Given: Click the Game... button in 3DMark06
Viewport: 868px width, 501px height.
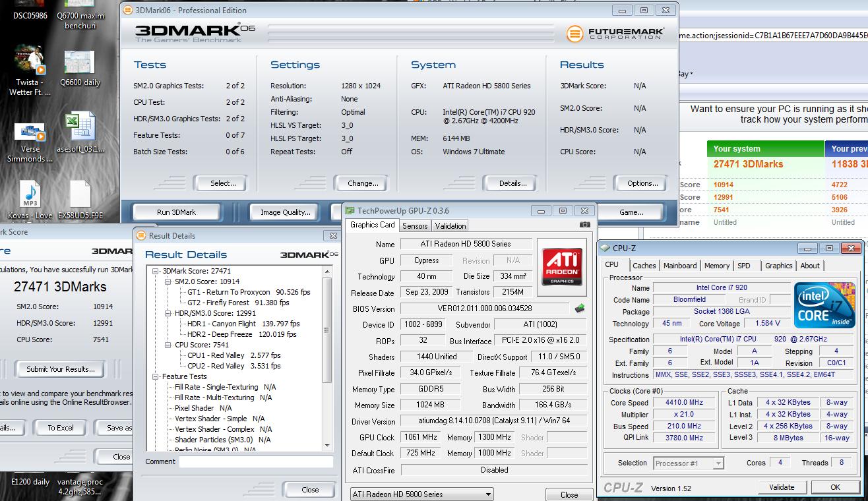Looking at the screenshot, I should (x=631, y=212).
